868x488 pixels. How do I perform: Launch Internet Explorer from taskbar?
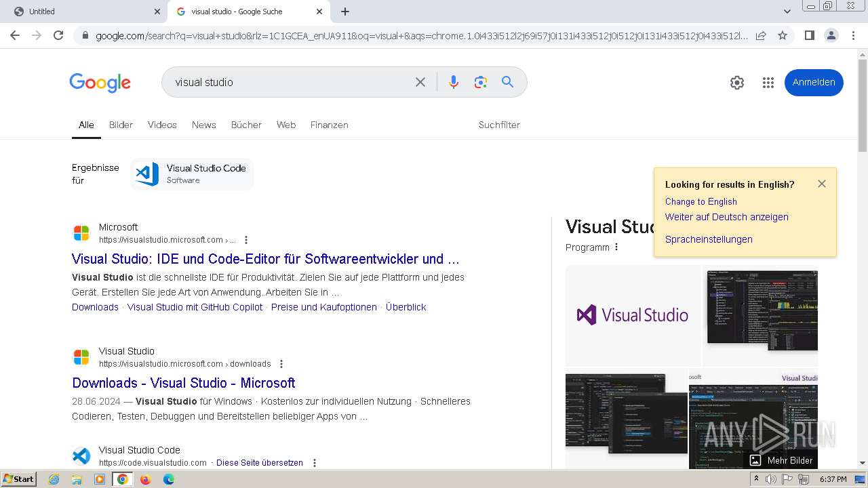tap(54, 479)
